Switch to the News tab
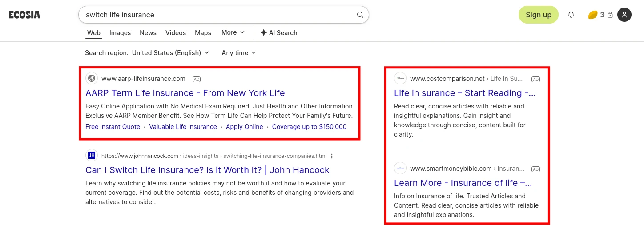Viewport: 644px width, 225px height. click(148, 33)
